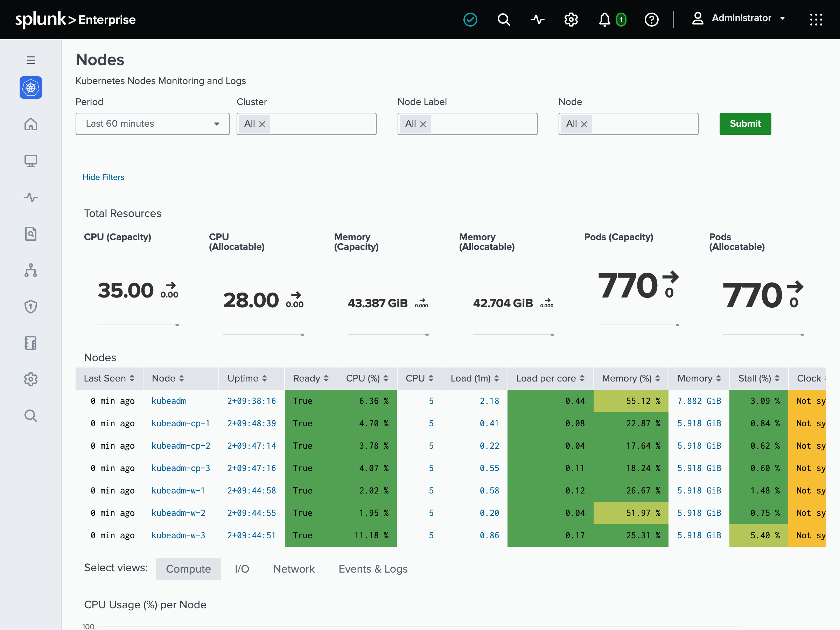The width and height of the screenshot is (840, 630).
Task: Sort table by Last Seen column
Action: [109, 378]
